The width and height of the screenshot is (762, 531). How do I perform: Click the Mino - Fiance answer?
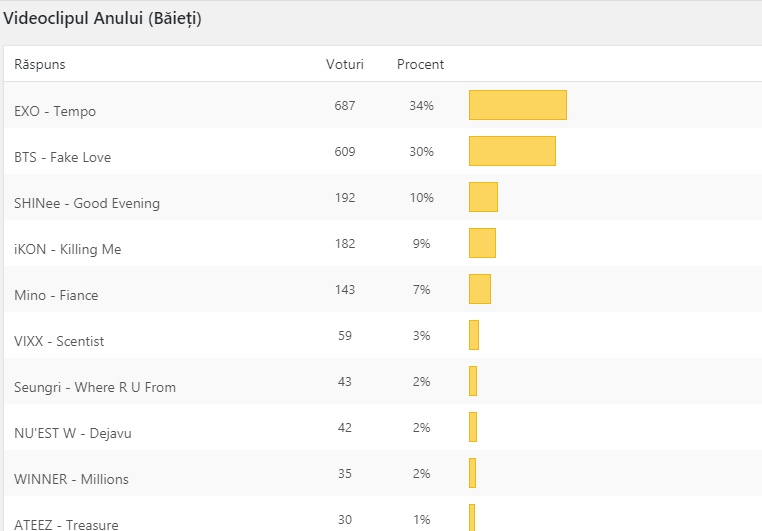[56, 295]
